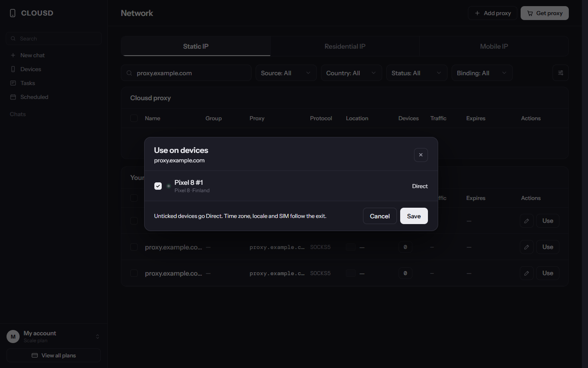Viewport: 588px width, 368px height.
Task: Switch to the Static IP tab
Action: coord(196,46)
